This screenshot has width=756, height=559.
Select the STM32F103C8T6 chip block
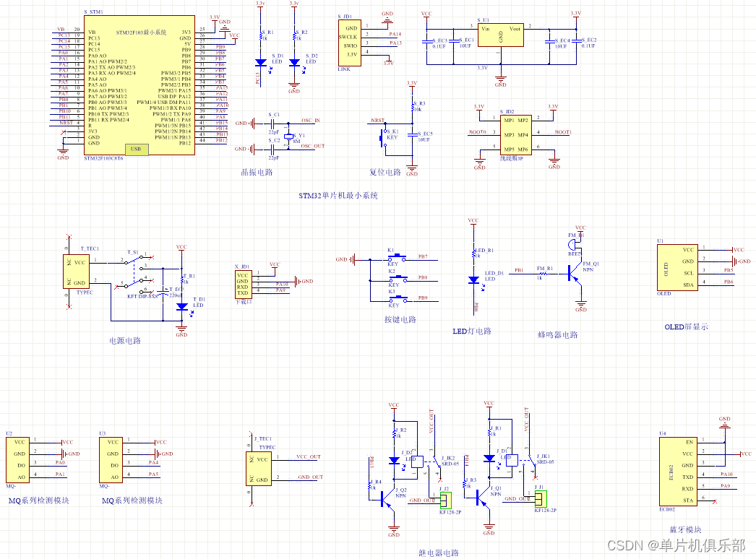[x=139, y=85]
